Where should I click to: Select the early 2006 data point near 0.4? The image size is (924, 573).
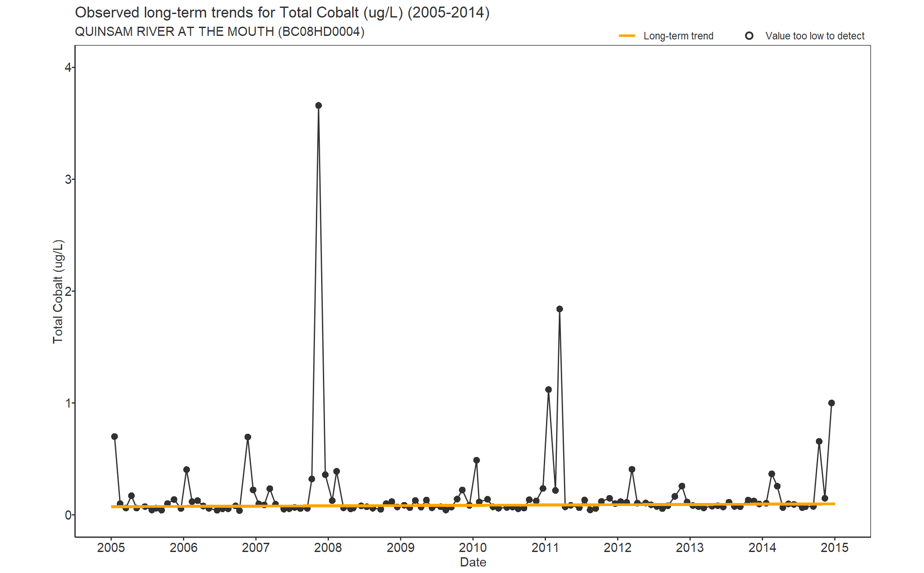tap(187, 470)
